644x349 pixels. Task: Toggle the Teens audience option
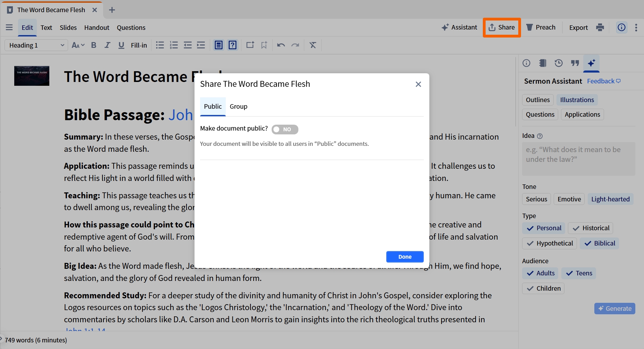tap(579, 273)
